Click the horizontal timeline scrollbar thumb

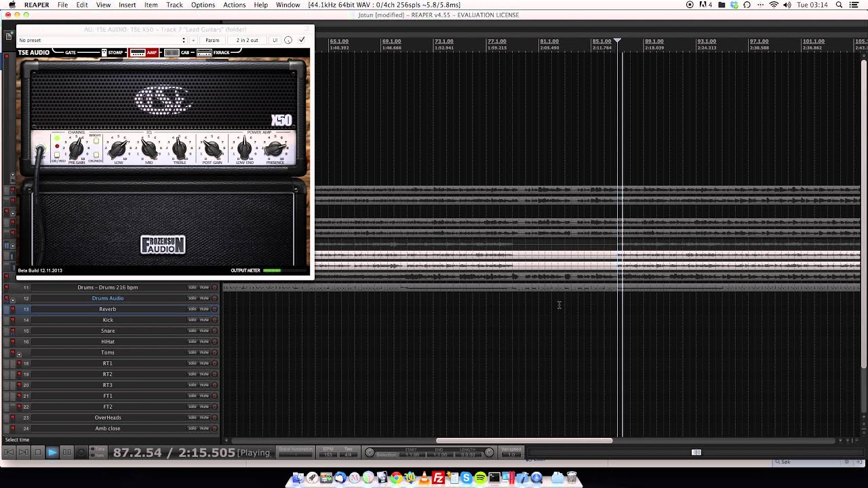click(x=524, y=441)
